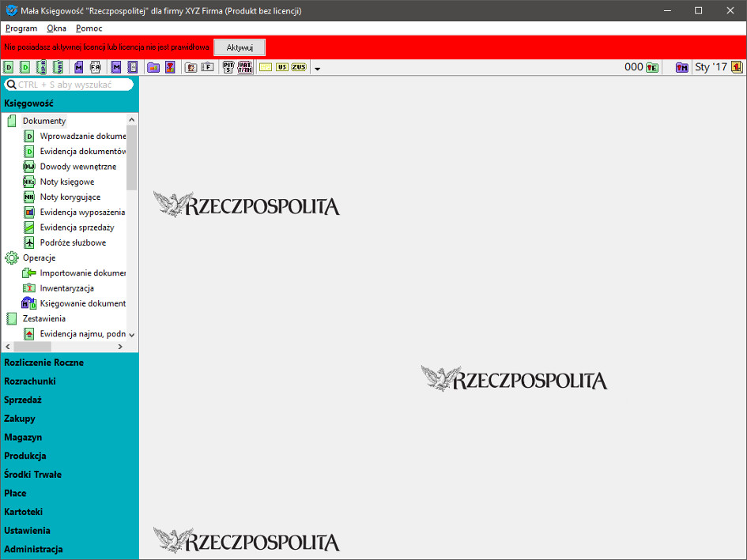This screenshot has height=560, width=747.
Task: Click the VAT notebook toolbar icon
Action: [58, 68]
